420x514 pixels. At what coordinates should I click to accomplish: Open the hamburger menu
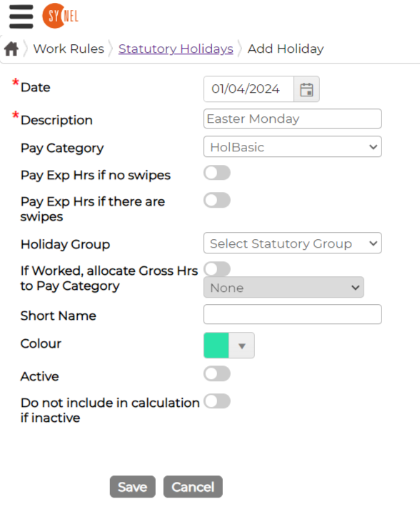[x=21, y=16]
